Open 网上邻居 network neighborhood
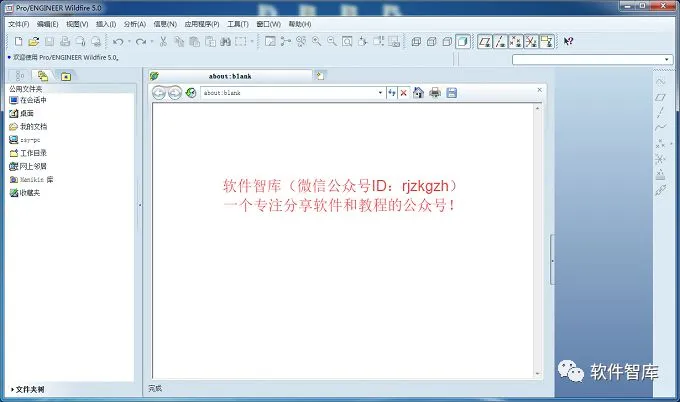The image size is (680, 402). [28, 167]
